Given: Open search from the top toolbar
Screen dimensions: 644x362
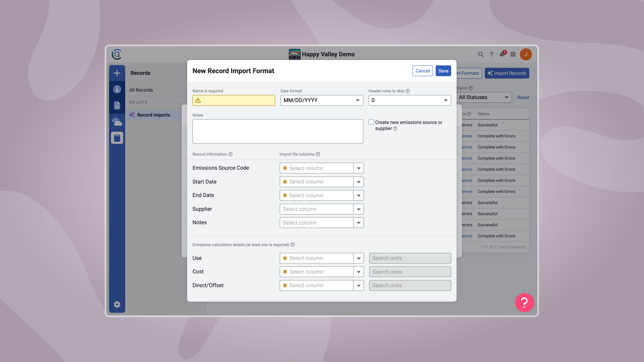Looking at the screenshot, I should coord(481,54).
